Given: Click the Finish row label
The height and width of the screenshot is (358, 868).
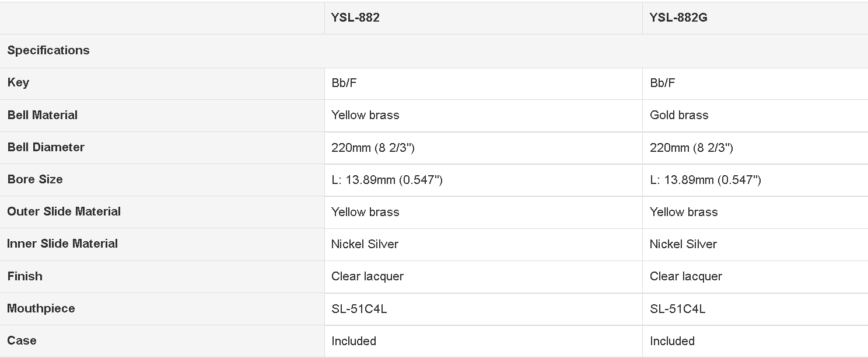Looking at the screenshot, I should tap(25, 276).
